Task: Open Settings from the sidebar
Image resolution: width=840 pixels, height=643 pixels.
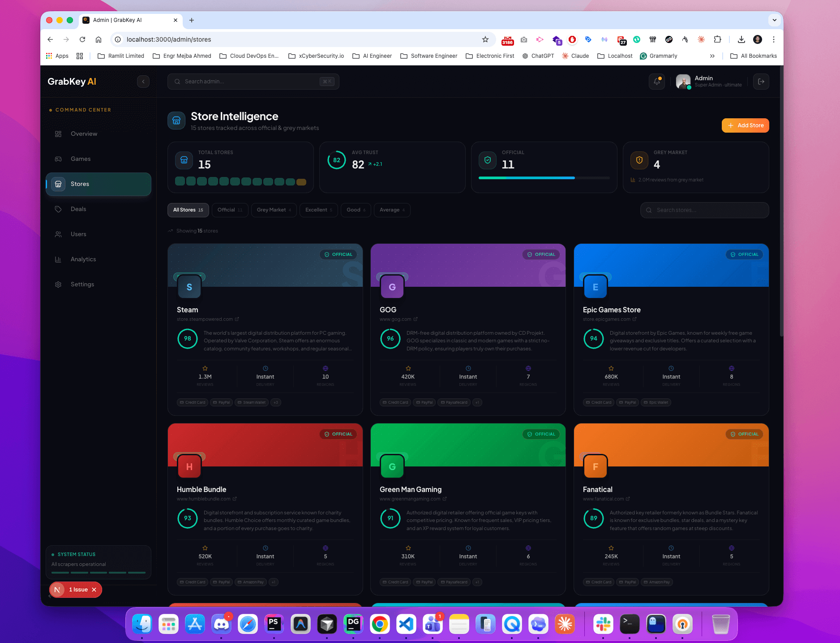Action: pos(82,284)
